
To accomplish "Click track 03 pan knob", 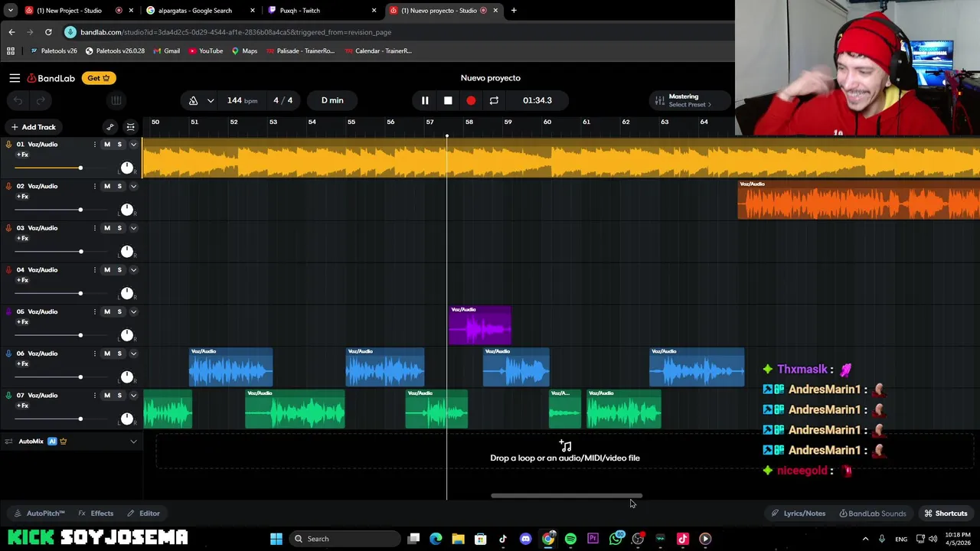I will 127,251.
